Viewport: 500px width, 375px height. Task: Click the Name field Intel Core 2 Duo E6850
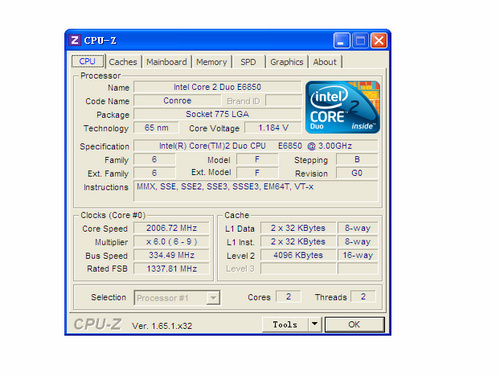click(217, 87)
